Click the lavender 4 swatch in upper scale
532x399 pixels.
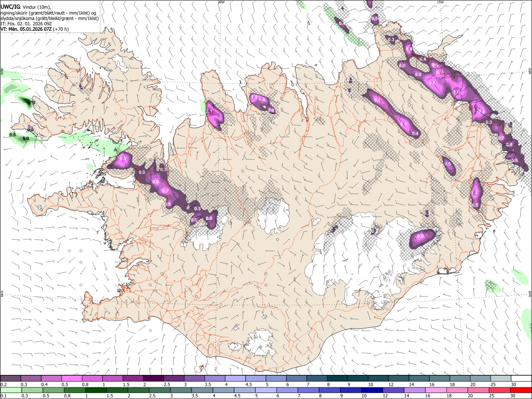pyautogui.click(x=235, y=379)
